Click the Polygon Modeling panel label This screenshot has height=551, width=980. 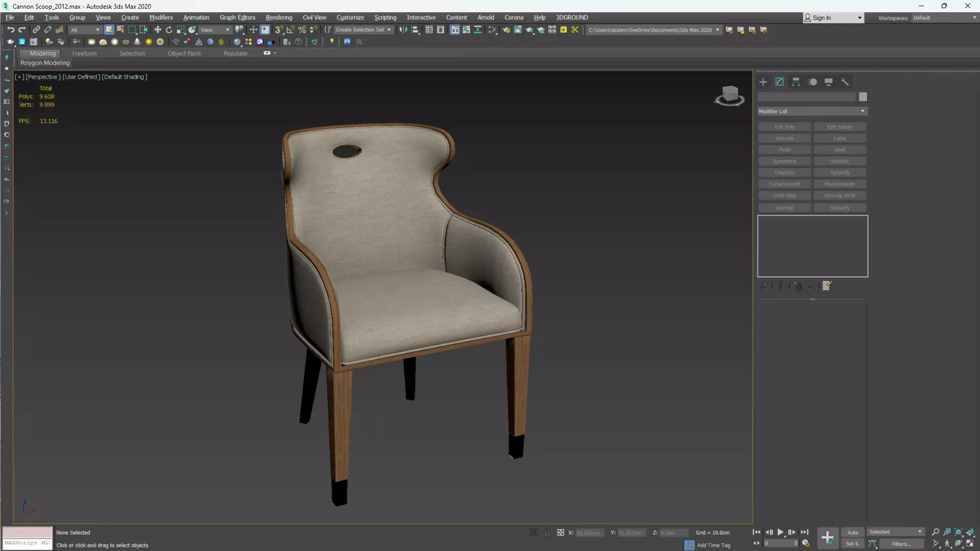click(45, 63)
